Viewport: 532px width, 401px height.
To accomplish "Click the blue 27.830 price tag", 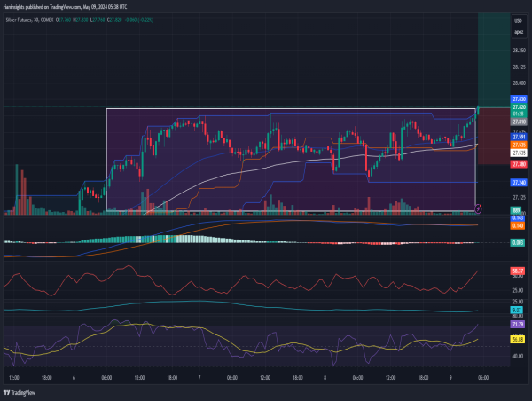I will pos(519,99).
